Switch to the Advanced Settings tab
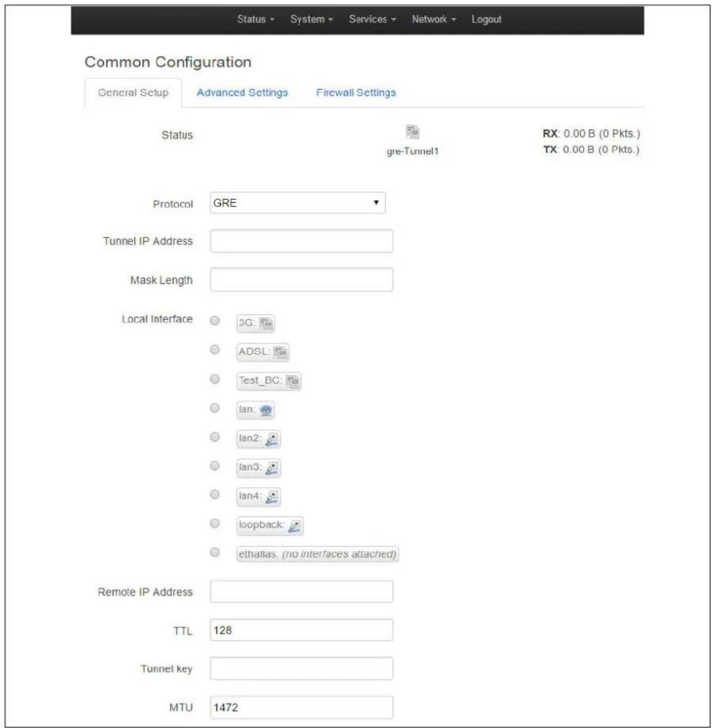Screen dimensions: 712x728 [242, 93]
